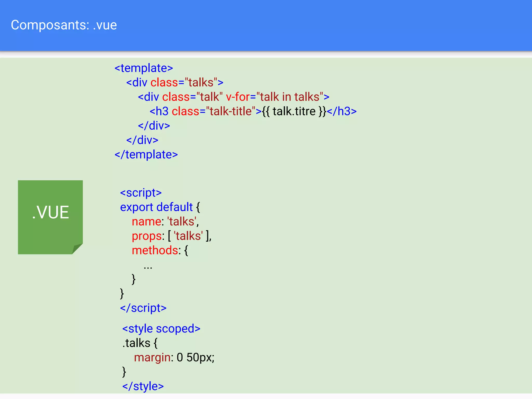Click the <style scoped> tag
Screen dimensions: 532x399
[x=161, y=329]
